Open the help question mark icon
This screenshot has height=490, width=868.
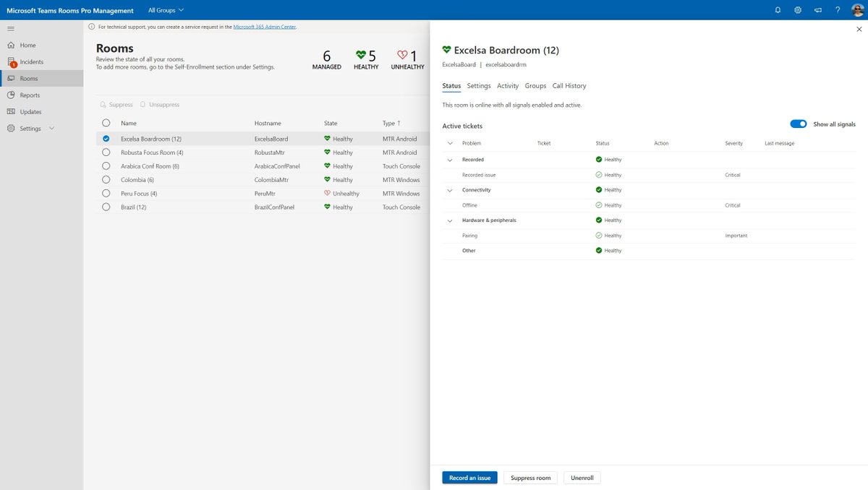click(838, 9)
